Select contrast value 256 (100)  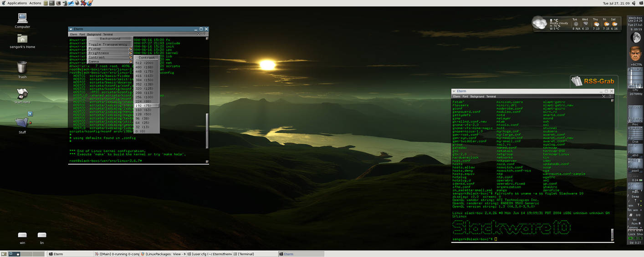point(144,97)
